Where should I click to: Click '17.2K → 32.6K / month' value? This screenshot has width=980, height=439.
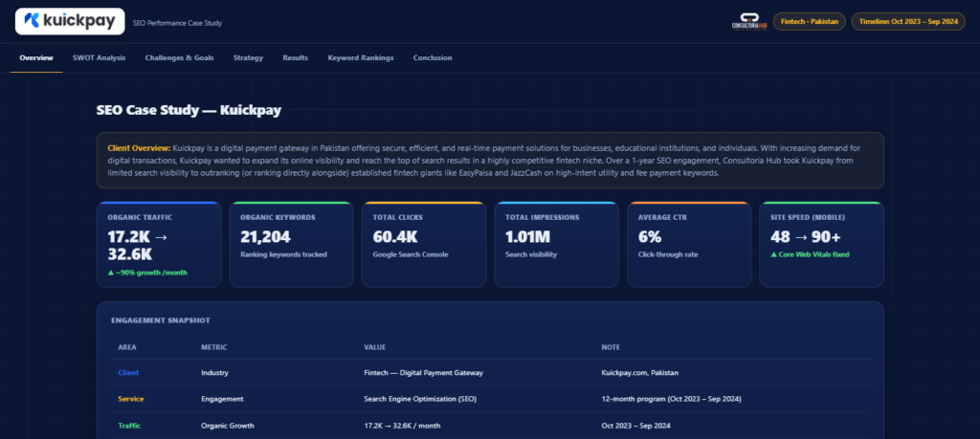[x=403, y=426]
